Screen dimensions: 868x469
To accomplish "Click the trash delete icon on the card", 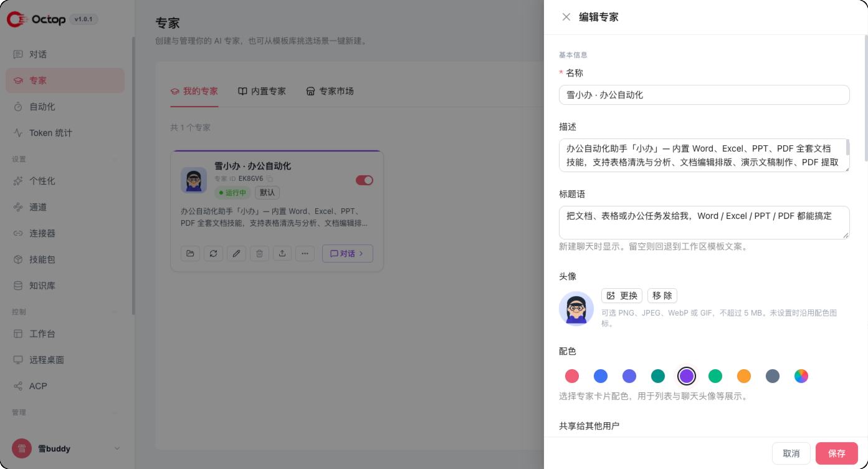I will (x=259, y=253).
